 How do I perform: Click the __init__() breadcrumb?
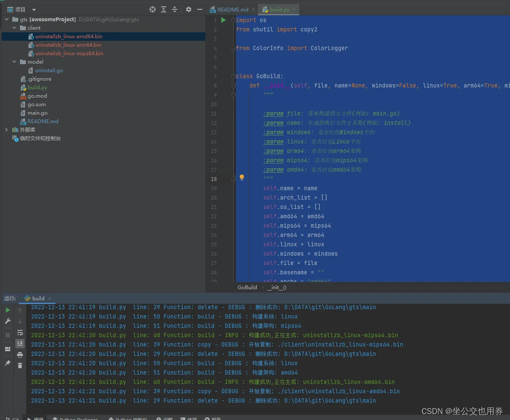tap(277, 288)
